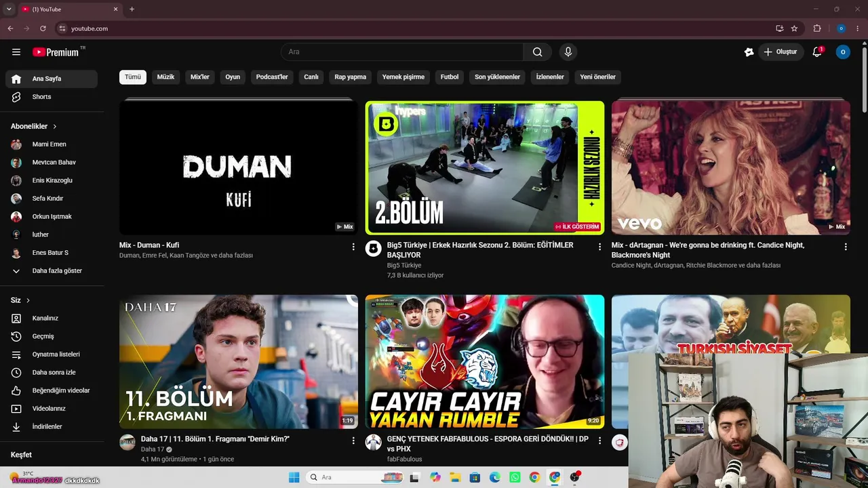Open Microsoft Edge from the taskbar
This screenshot has height=488, width=868.
495,477
